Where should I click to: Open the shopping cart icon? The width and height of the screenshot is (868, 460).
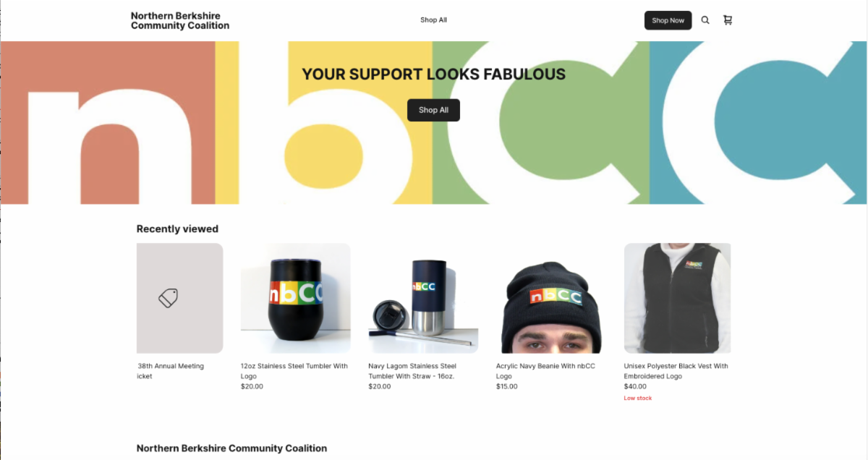(x=728, y=20)
